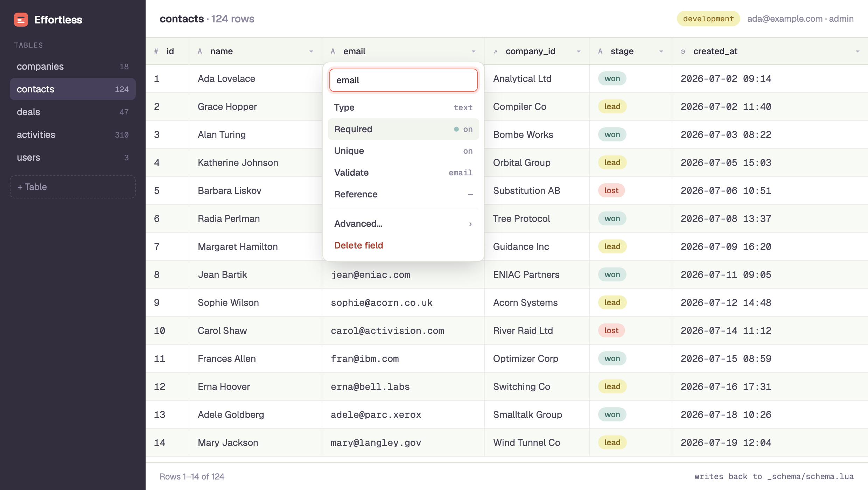Select the email cell erna@bell.labs
This screenshot has width=868, height=490.
point(403,387)
